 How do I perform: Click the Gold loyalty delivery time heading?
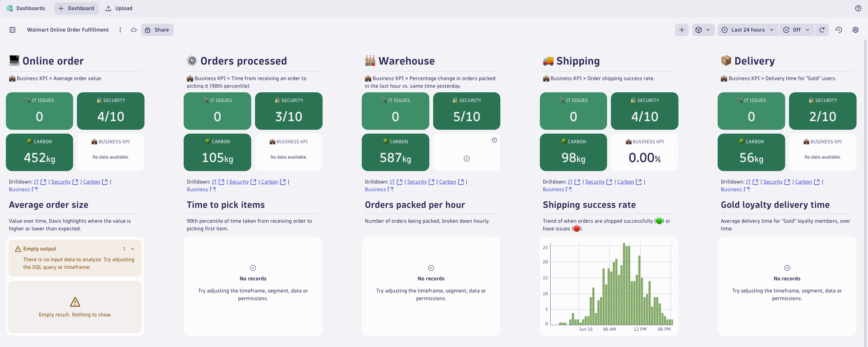pos(775,205)
